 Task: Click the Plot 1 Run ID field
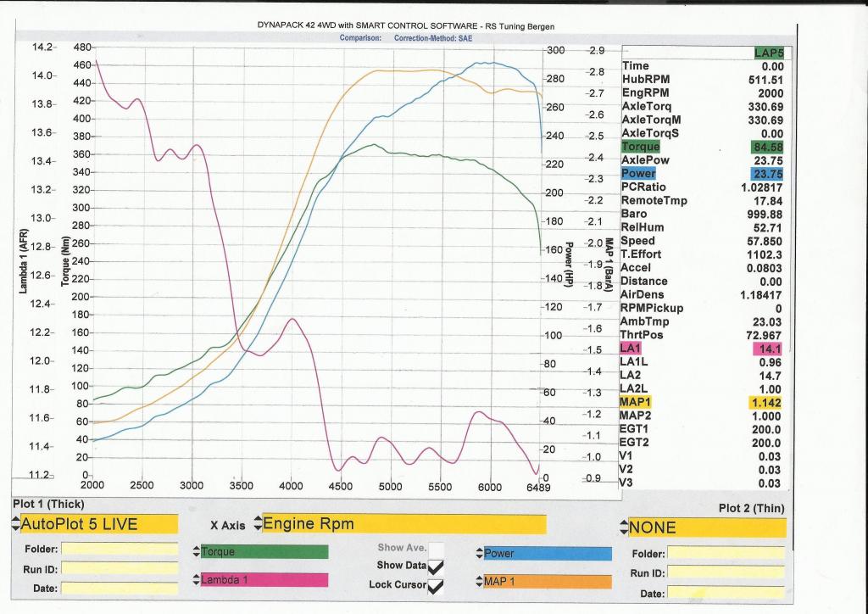pyautogui.click(x=119, y=568)
